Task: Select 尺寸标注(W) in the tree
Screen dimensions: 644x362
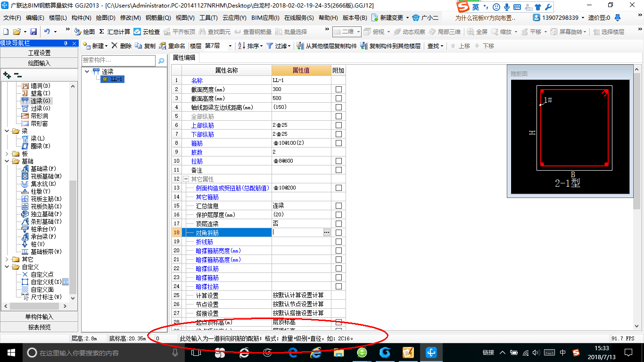Action: coord(46,297)
